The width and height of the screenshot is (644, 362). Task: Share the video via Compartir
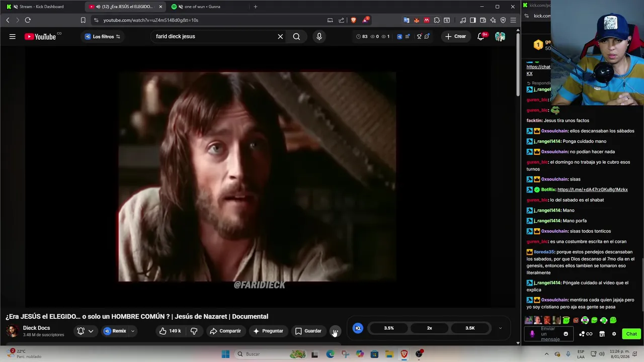(x=225, y=331)
